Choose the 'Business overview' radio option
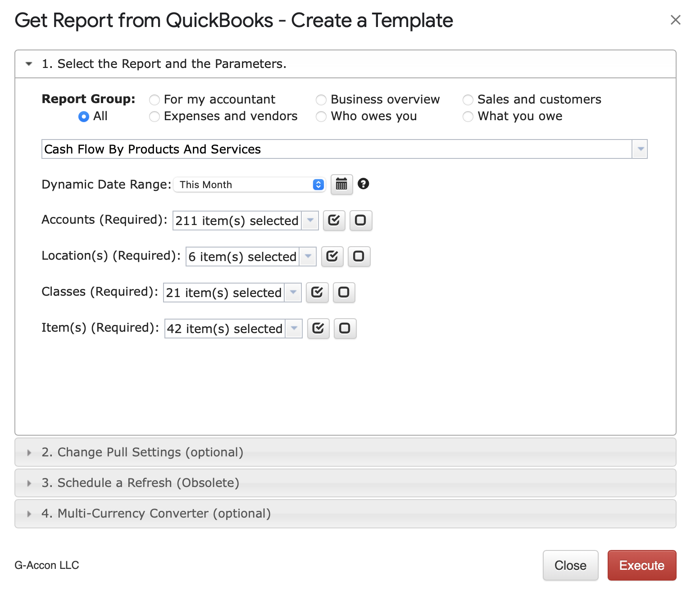 [x=321, y=99]
